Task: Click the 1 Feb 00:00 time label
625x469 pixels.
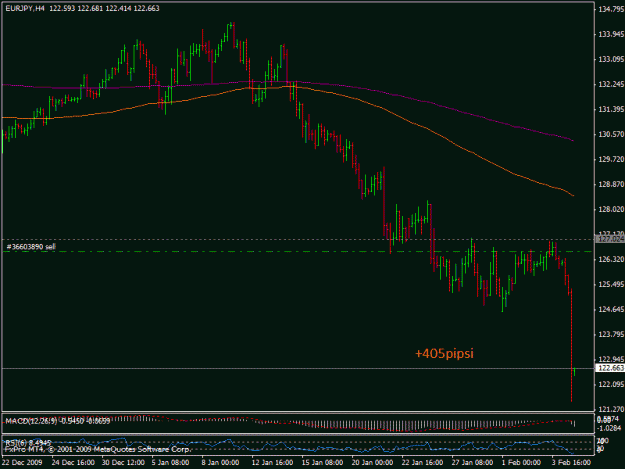Action: click(521, 463)
